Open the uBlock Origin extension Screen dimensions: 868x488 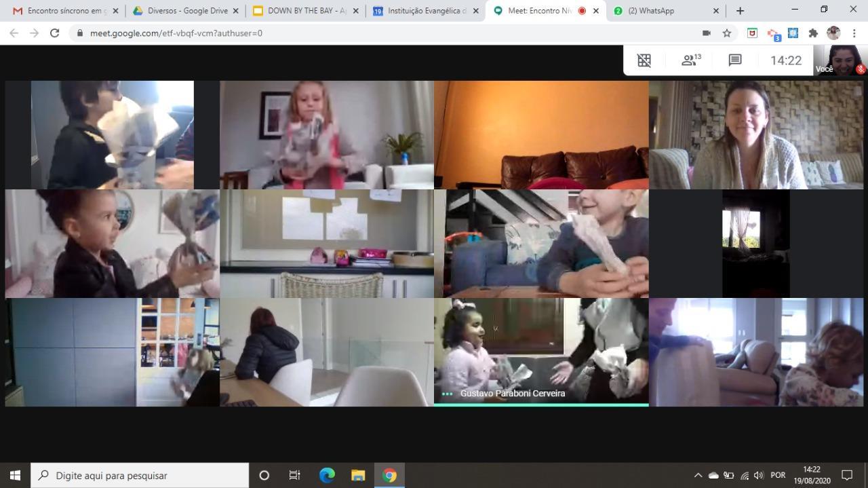(753, 33)
